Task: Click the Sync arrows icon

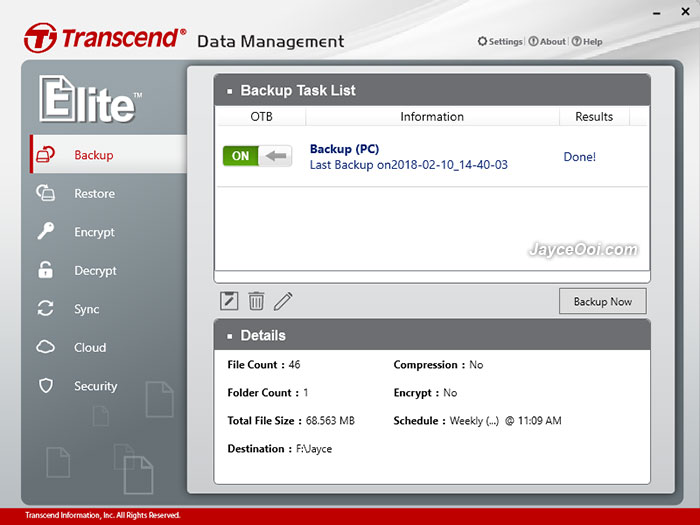Action: (45, 308)
